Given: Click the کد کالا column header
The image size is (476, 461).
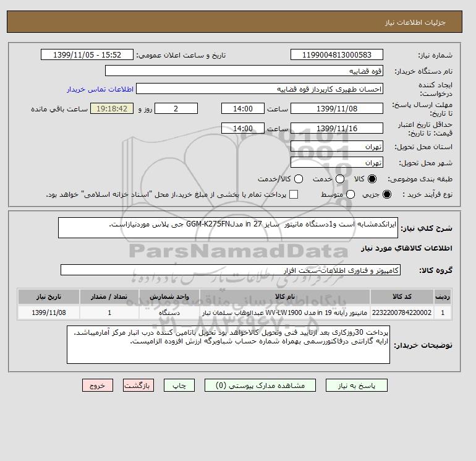Looking at the screenshot, I should pyautogui.click(x=402, y=296).
